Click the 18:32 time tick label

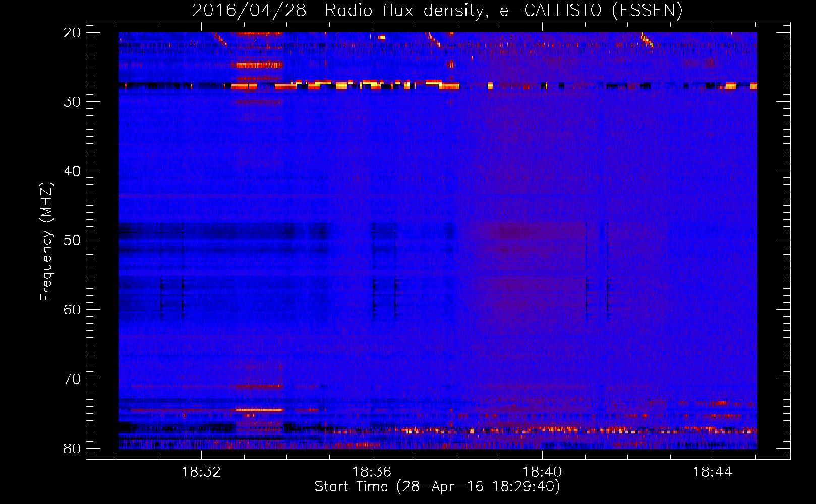(201, 472)
